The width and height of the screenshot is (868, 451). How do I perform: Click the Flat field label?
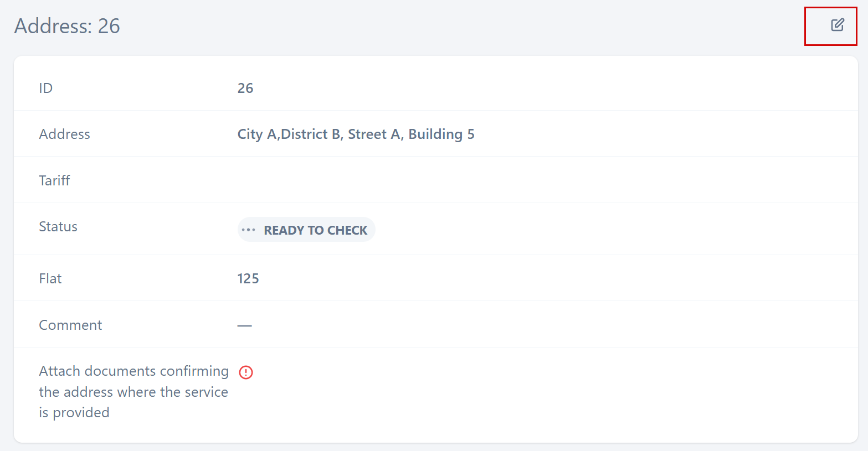[x=50, y=278]
